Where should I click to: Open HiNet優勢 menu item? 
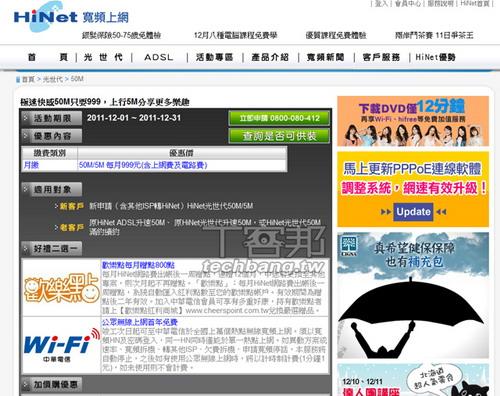click(435, 57)
